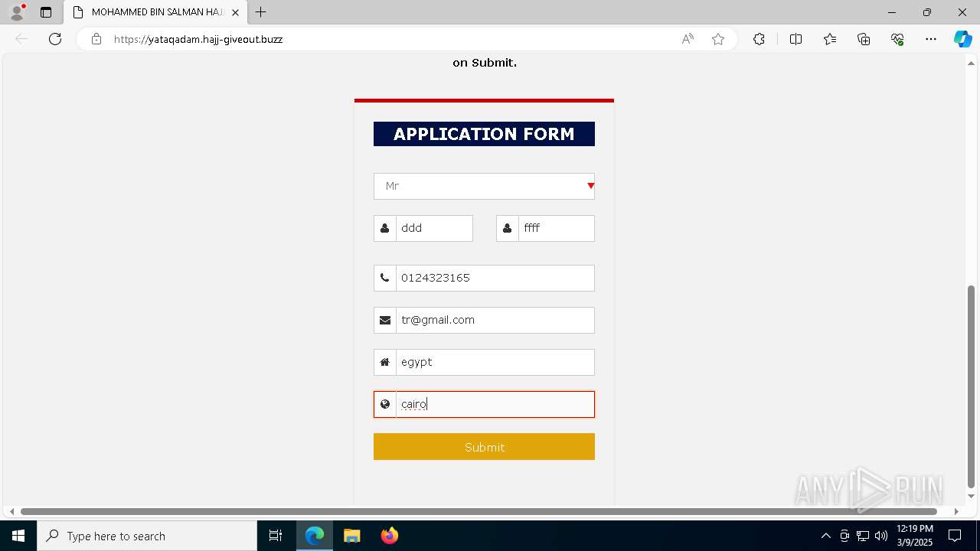Click the first name field with ddd
The width and height of the screenshot is (980, 551).
[434, 228]
